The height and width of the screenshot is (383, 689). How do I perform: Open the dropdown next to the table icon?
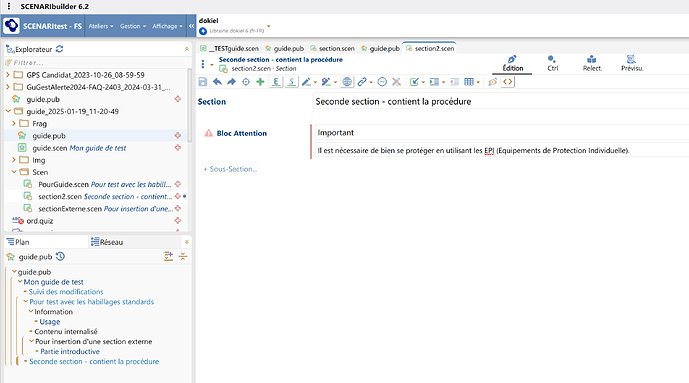pos(478,82)
